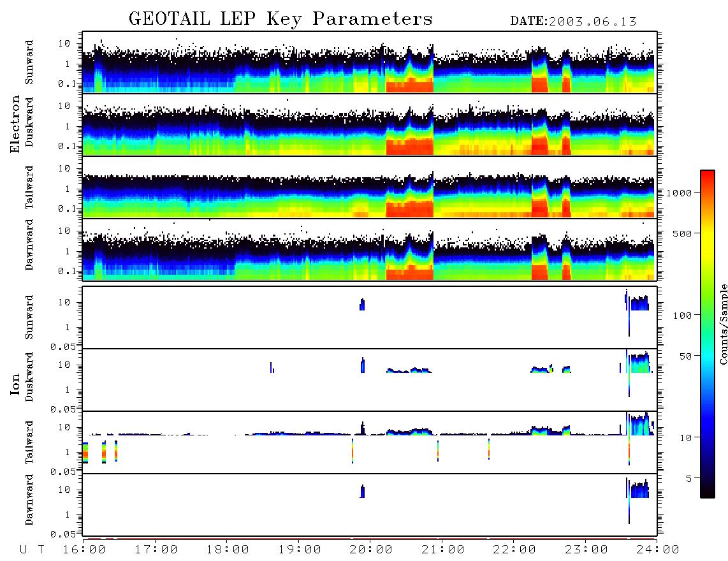This screenshot has width=728, height=561.
Task: Click the vertical Ion group label
Action: tap(15, 384)
